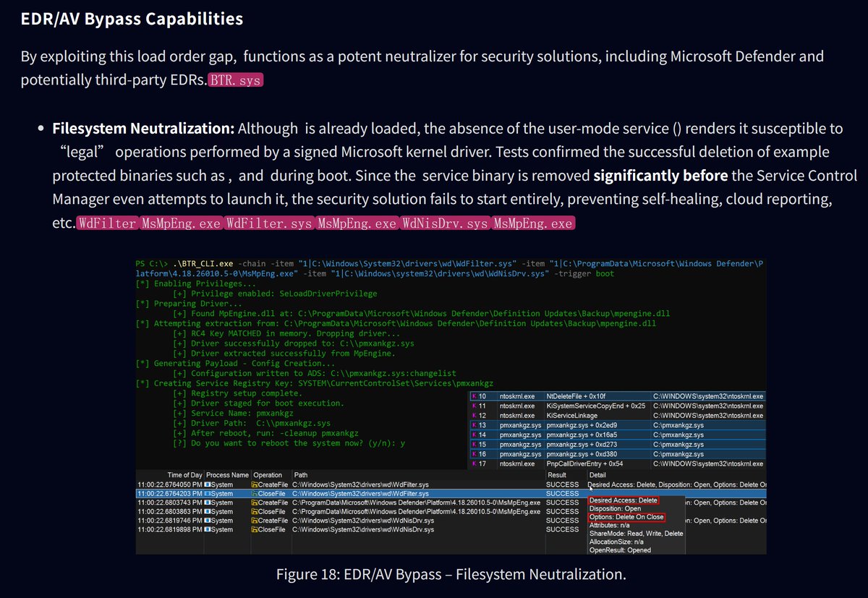868x598 pixels.
Task: Click 'OpenResult: Opened' tooltip line
Action: click(x=620, y=550)
